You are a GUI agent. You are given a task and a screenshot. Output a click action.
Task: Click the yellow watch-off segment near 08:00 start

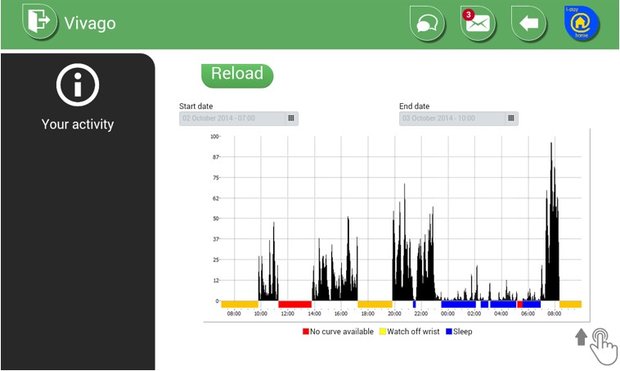pyautogui.click(x=240, y=304)
